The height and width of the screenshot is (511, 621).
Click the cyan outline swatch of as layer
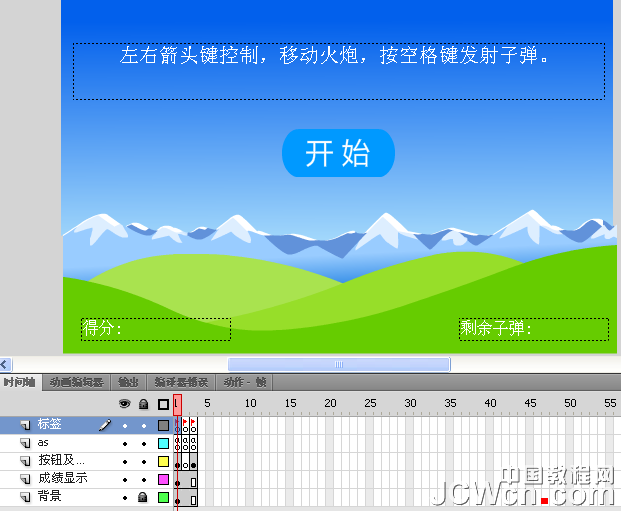coord(163,443)
